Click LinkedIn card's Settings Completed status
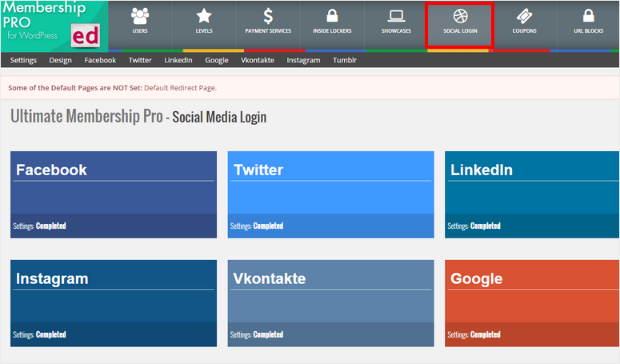The height and width of the screenshot is (364, 620). pyautogui.click(x=474, y=226)
